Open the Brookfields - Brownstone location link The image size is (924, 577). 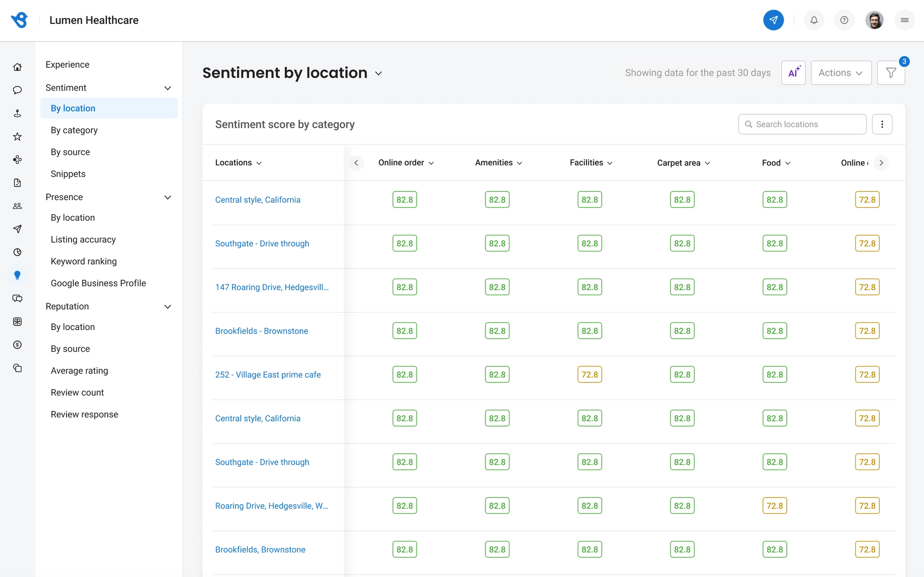[262, 331]
